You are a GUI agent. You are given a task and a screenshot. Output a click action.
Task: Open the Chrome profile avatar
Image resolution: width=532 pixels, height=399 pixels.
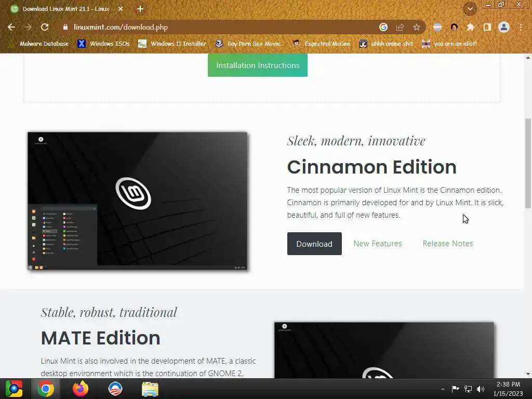(x=504, y=27)
